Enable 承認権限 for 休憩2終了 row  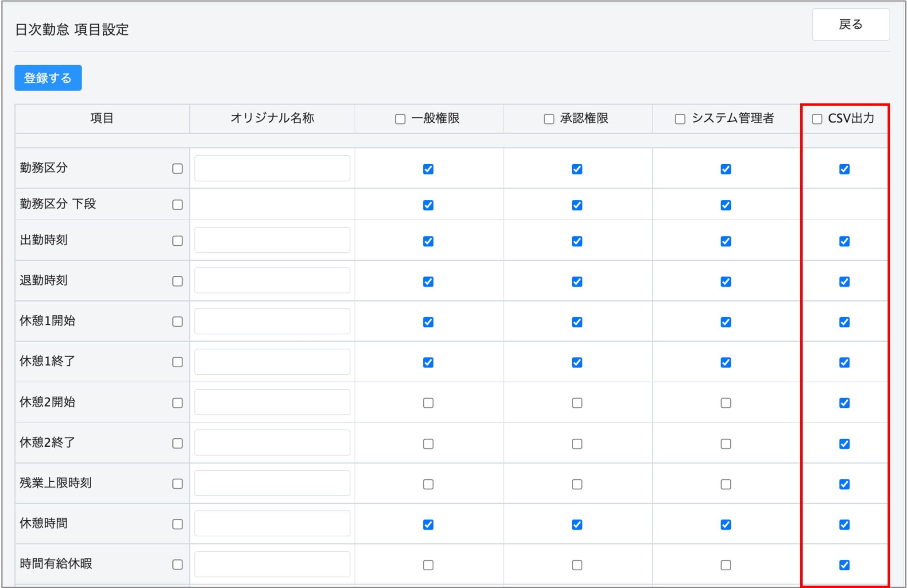pyautogui.click(x=577, y=444)
